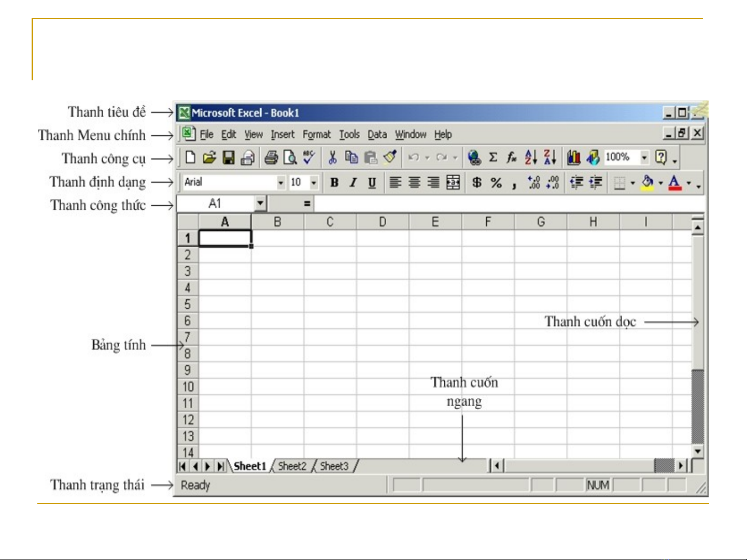The width and height of the screenshot is (747, 560).
Task: Click the Cut scissors icon
Action: (x=332, y=157)
